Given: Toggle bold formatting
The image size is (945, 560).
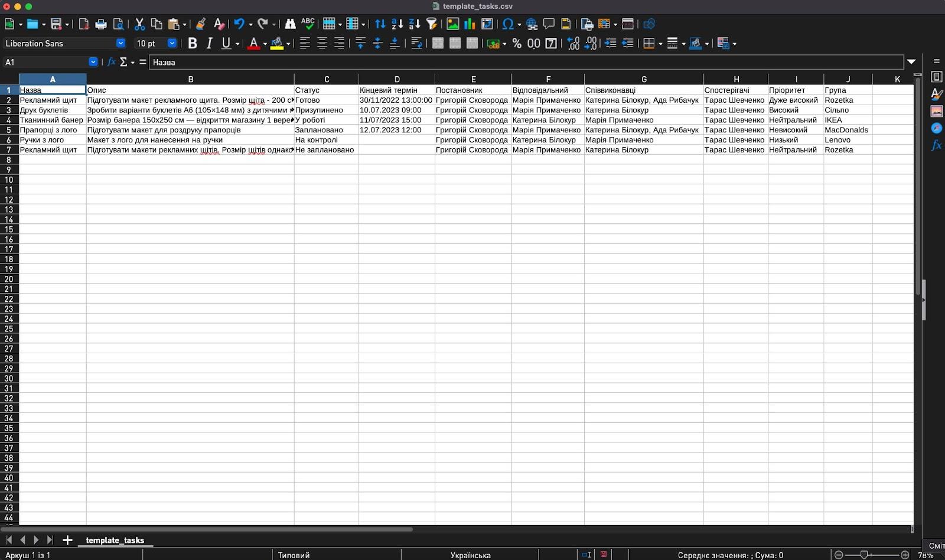Looking at the screenshot, I should [x=193, y=44].
